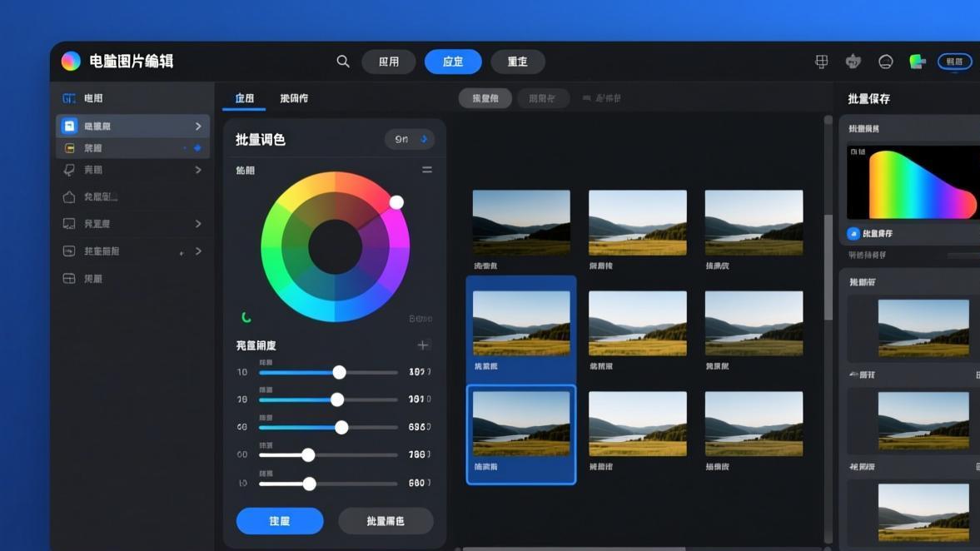Open first preview thumbnail in right panel

(923, 329)
